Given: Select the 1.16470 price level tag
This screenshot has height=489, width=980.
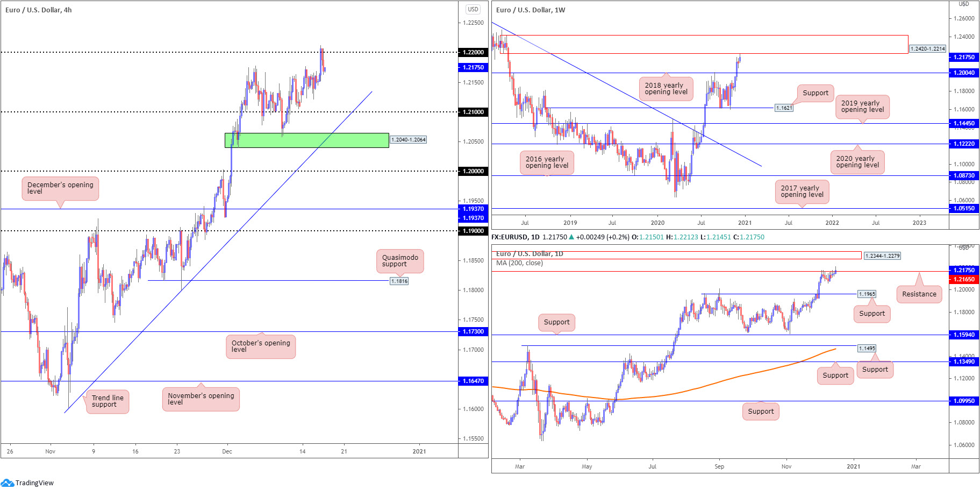Looking at the screenshot, I should pos(473,381).
